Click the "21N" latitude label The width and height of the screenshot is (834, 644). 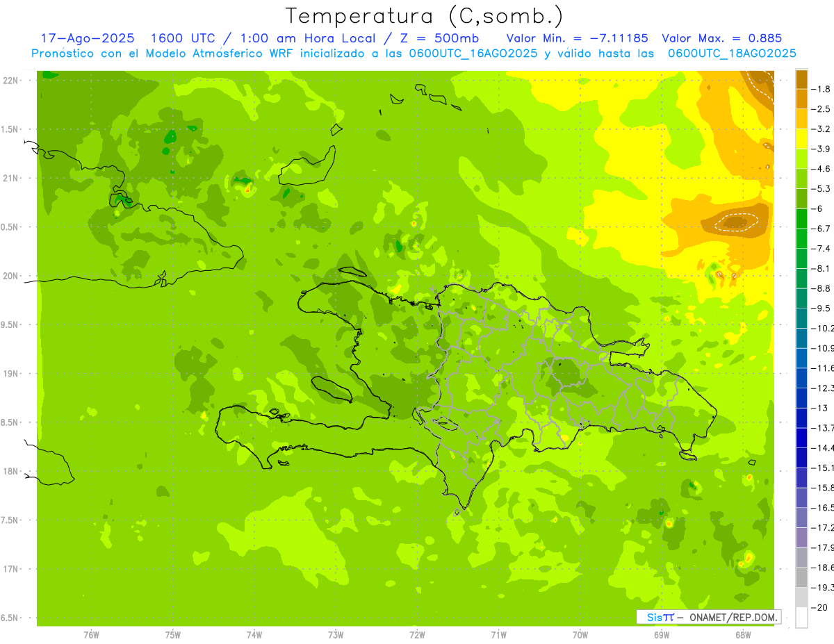(12, 179)
